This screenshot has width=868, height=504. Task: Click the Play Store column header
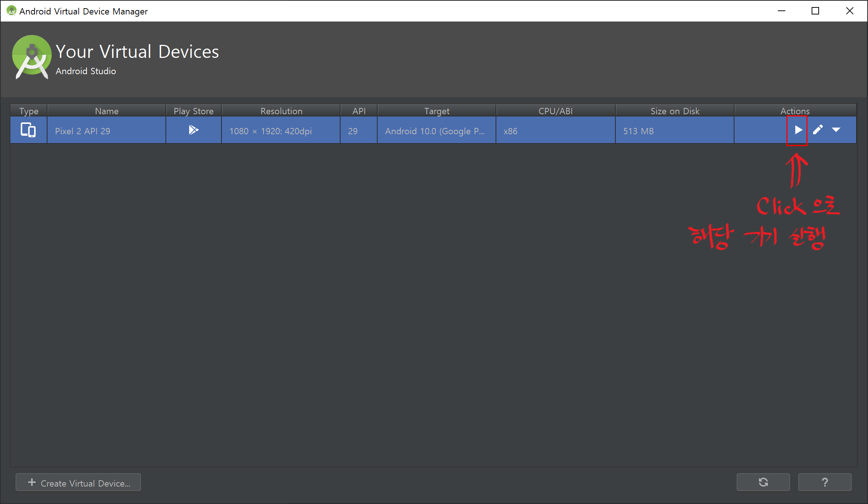coord(193,111)
